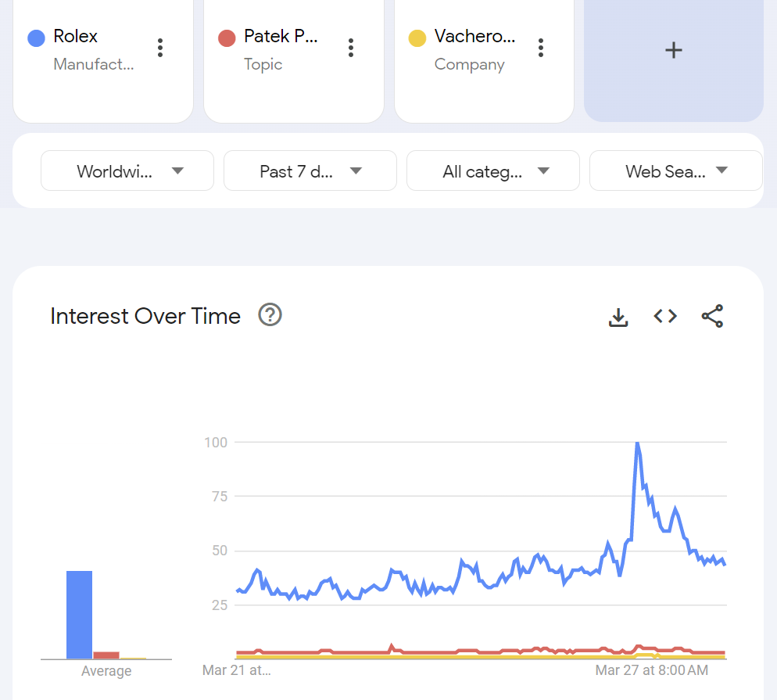The height and width of the screenshot is (700, 777).
Task: Click the red Patek color dot
Action: [x=227, y=38]
